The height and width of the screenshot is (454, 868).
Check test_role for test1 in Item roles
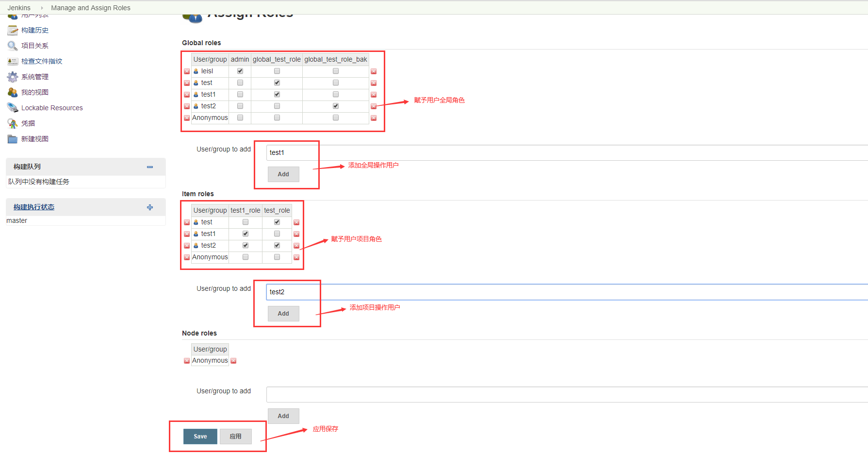point(277,234)
